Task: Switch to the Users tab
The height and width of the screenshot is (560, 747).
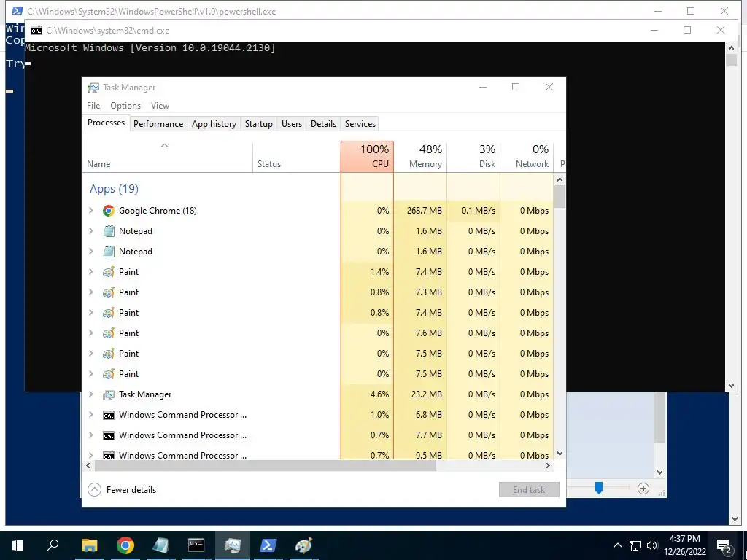Action: [x=292, y=124]
